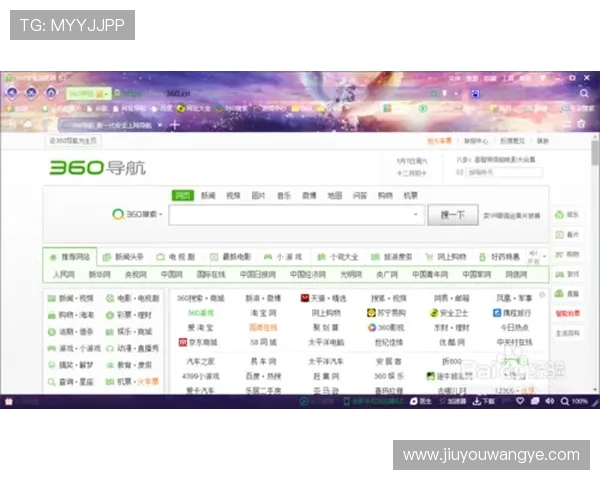Select the 图片 search type tab

pyautogui.click(x=258, y=195)
